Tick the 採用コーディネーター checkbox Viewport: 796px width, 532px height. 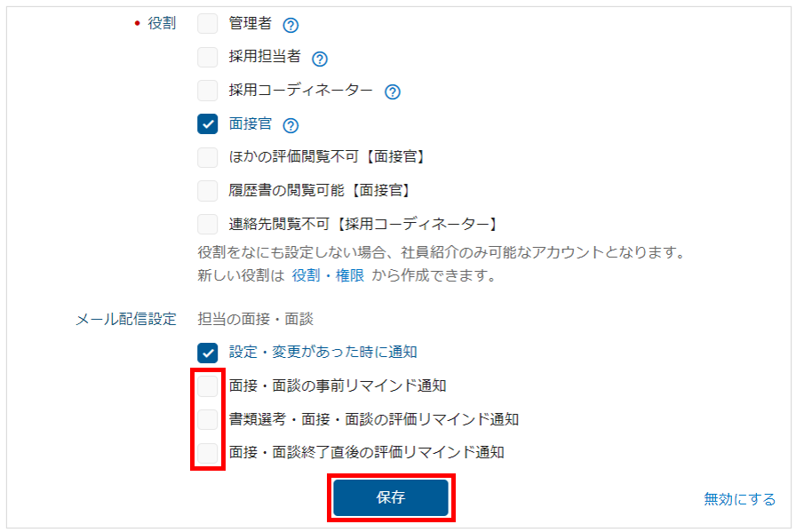point(208,91)
